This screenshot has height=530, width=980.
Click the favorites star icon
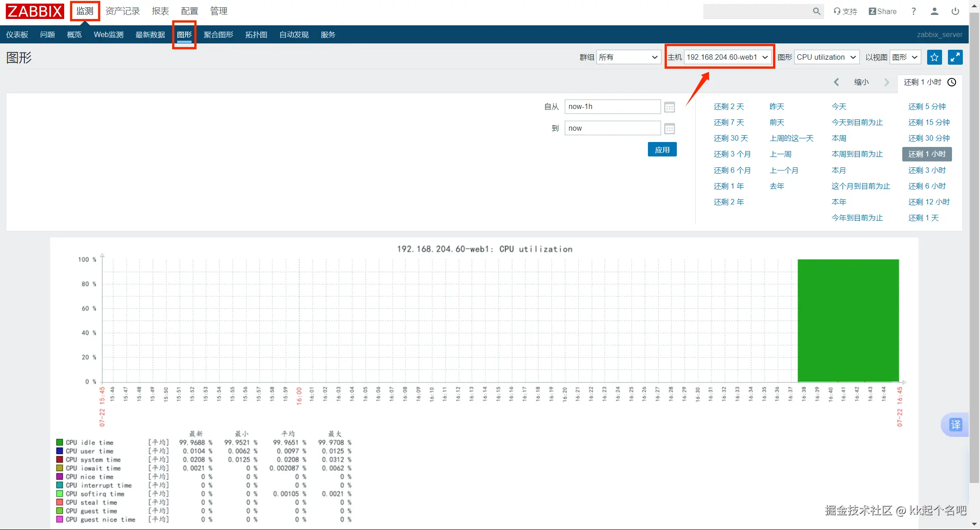coord(934,57)
